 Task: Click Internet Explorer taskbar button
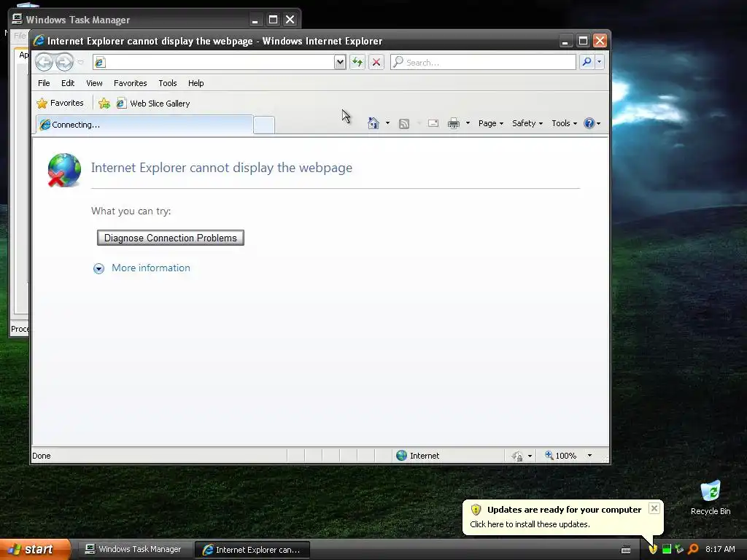pos(253,550)
